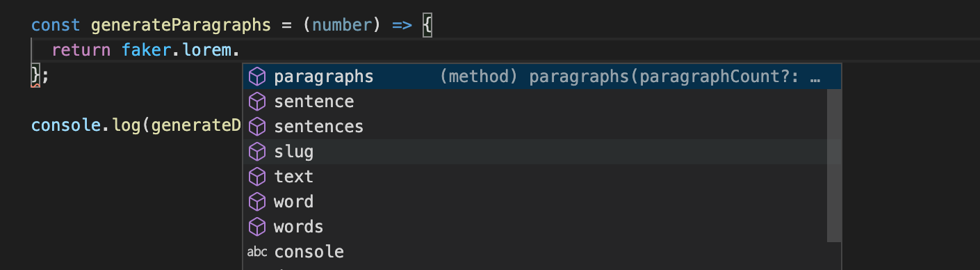Select the console text suggestion
This screenshot has width=980, height=270.
[x=535, y=252]
